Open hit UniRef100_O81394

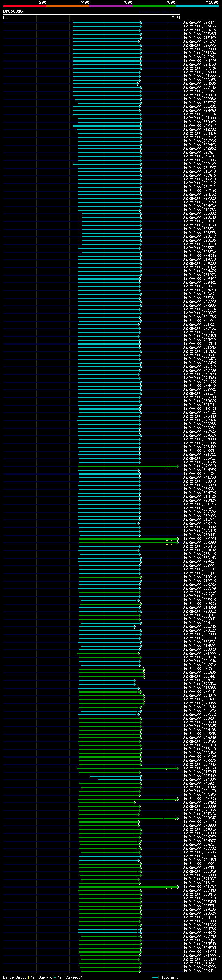[x=199, y=53]
